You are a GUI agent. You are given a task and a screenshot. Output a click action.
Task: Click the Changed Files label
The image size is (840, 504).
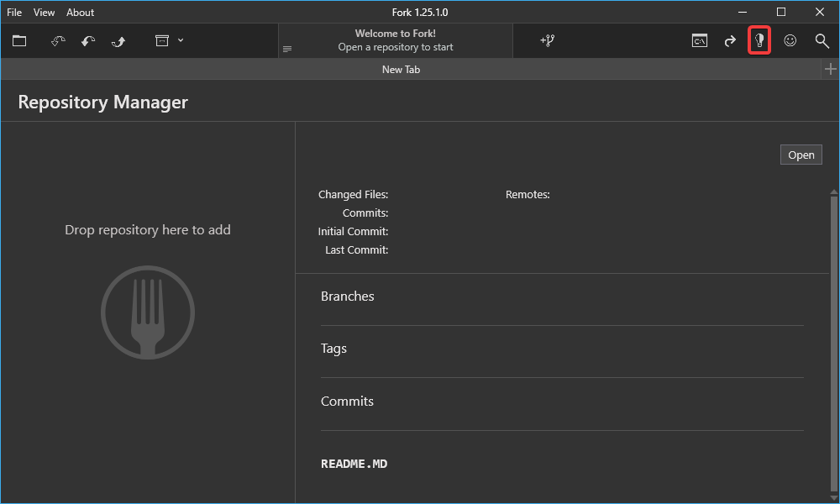click(x=353, y=194)
